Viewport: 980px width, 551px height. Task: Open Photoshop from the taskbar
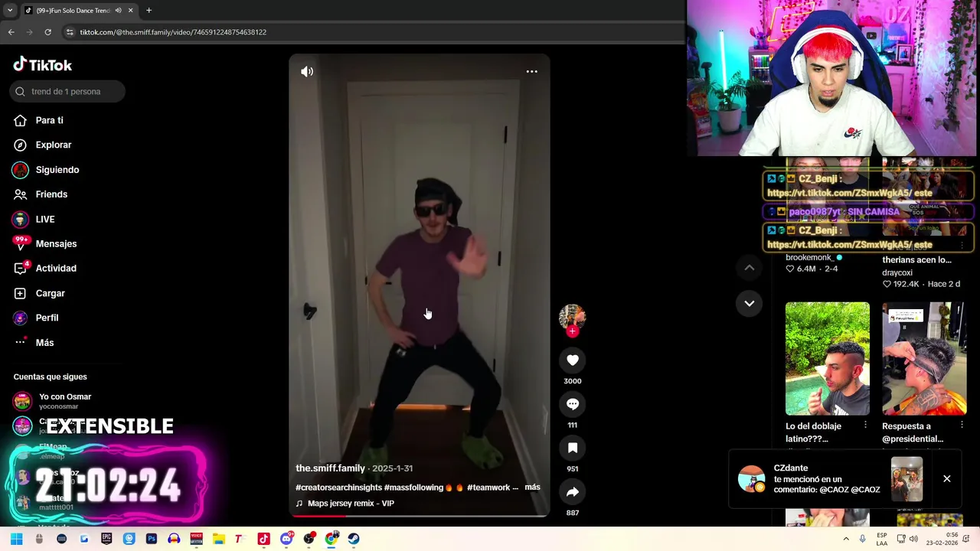pyautogui.click(x=152, y=539)
